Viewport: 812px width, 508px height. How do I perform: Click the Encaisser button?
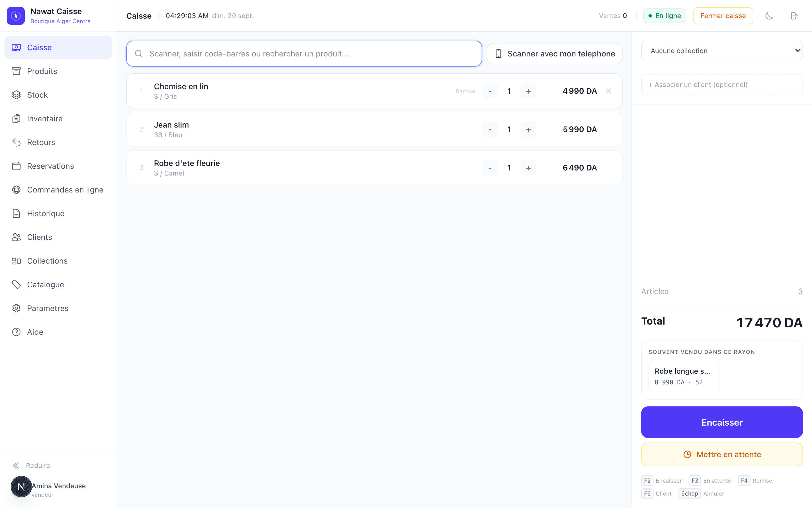[x=722, y=422]
